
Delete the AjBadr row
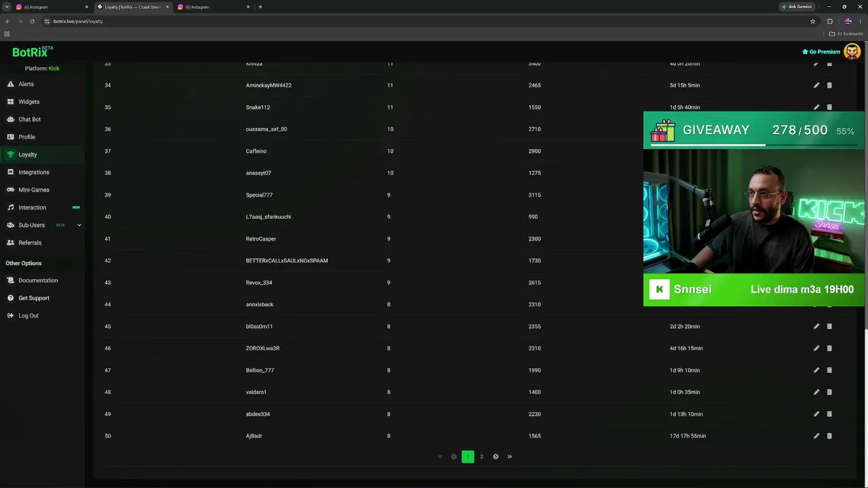[829, 436]
